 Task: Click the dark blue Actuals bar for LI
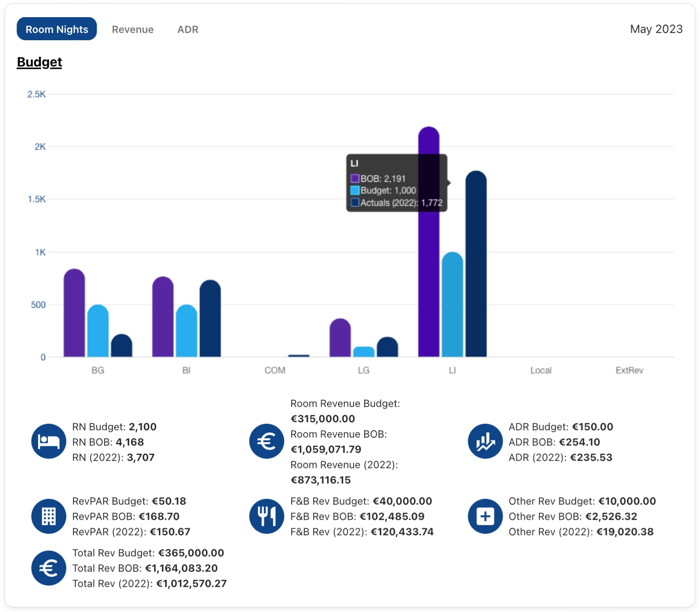point(476,268)
